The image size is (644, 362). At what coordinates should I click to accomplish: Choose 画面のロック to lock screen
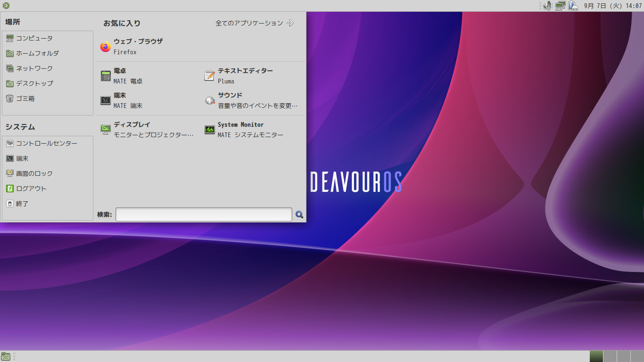[x=48, y=173]
